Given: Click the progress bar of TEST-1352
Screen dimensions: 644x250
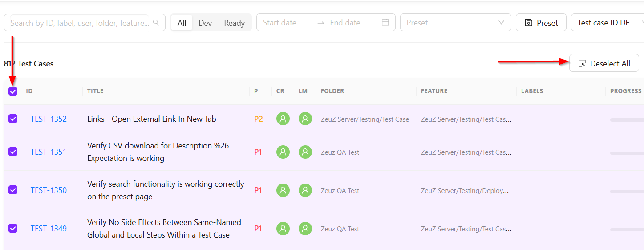Looking at the screenshot, I should tap(627, 120).
